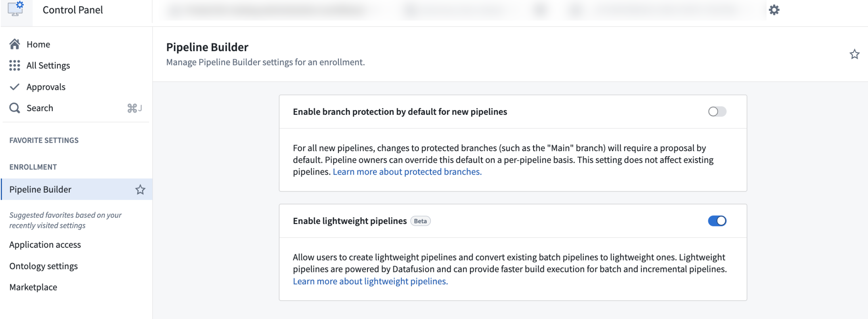Navigate to Marketplace settings
The width and height of the screenshot is (868, 319).
point(33,287)
